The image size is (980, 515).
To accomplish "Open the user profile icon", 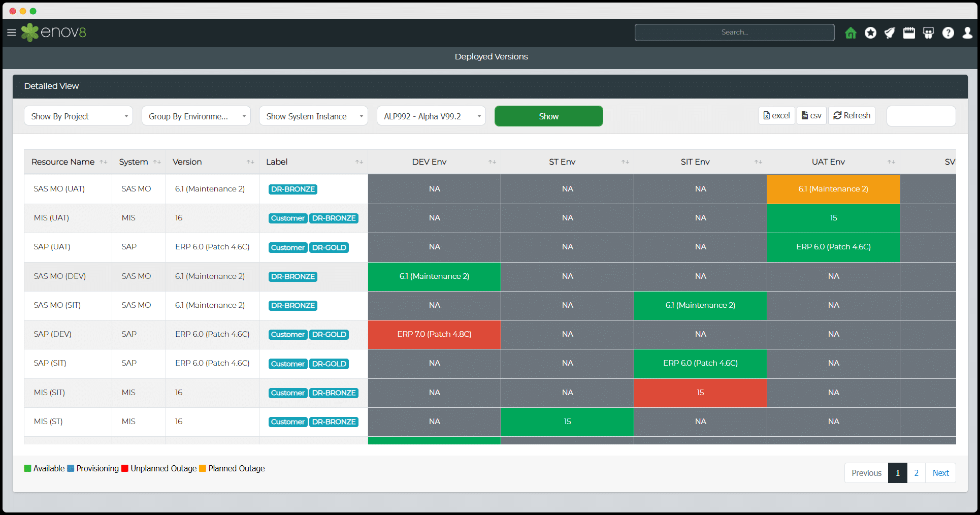I will coord(967,33).
